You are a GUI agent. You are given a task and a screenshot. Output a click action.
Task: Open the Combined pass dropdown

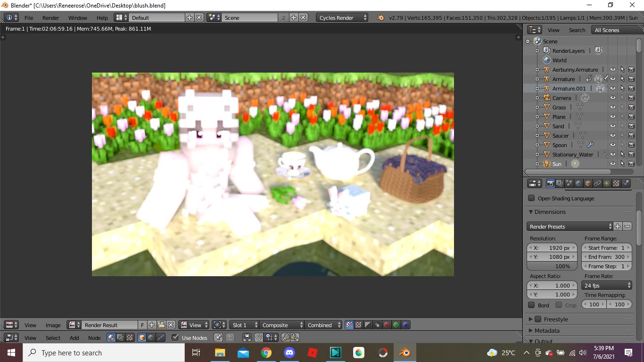coord(323,325)
